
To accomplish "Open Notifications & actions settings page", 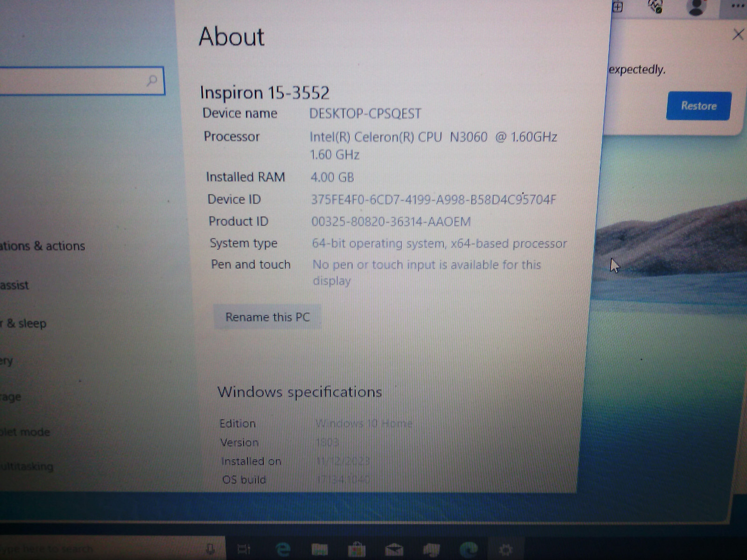I will point(42,246).
